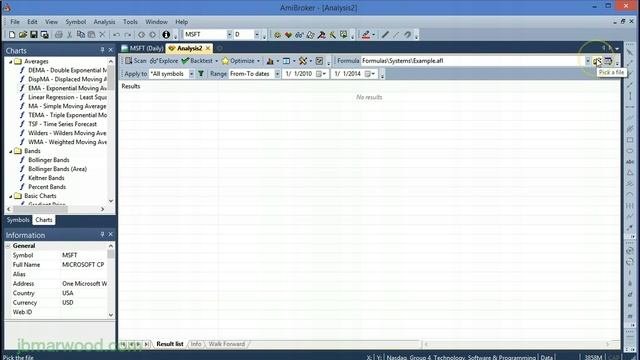Click the Redo arrow icon
The image size is (640, 360).
point(128,35)
